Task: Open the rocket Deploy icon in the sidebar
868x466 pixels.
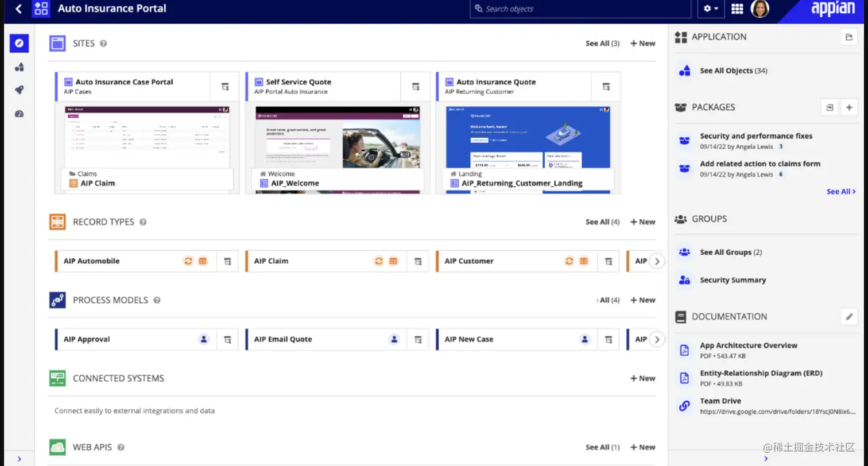Action: coord(19,90)
